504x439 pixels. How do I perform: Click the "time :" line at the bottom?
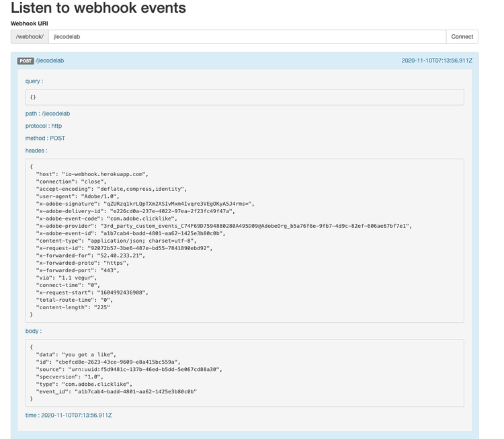point(69,415)
